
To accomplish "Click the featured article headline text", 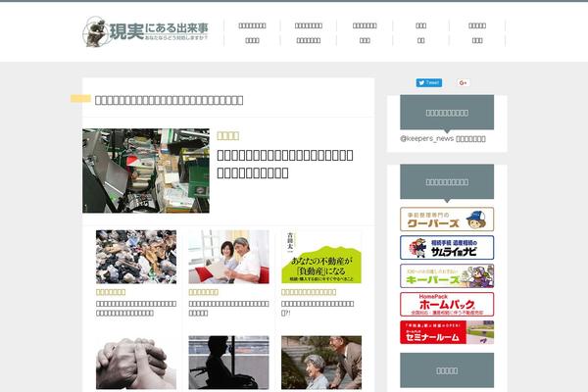I will coord(284,164).
